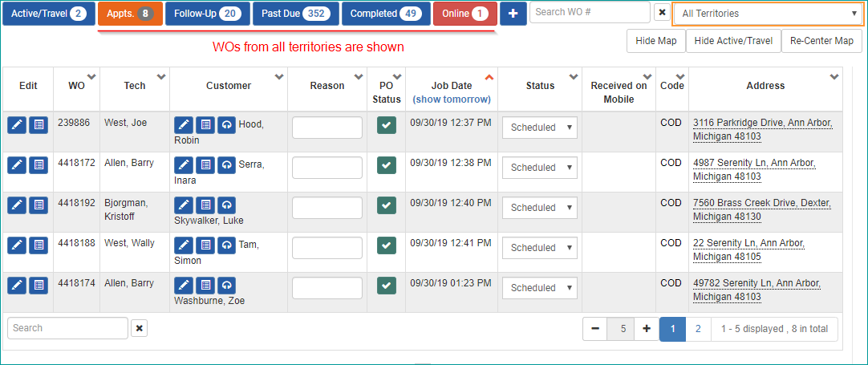
Task: Open the All Territories dropdown
Action: (x=768, y=14)
